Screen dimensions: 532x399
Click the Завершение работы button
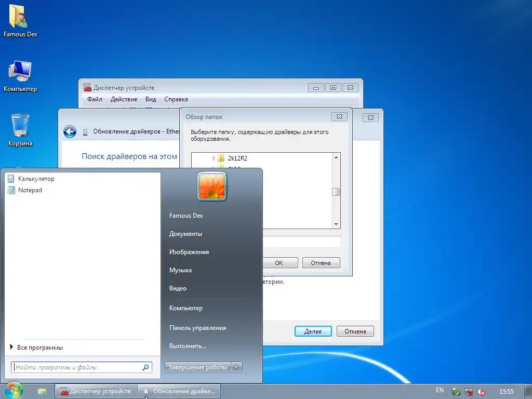pyautogui.click(x=198, y=367)
